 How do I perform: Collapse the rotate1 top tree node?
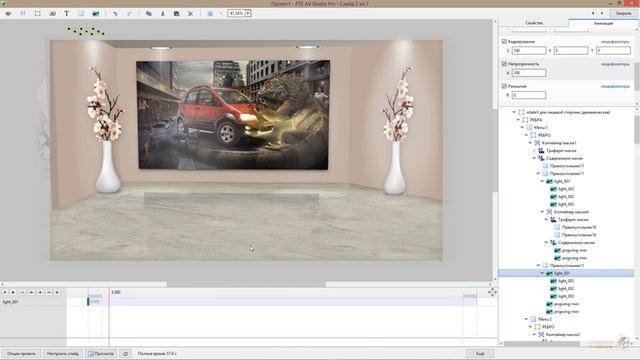click(x=514, y=112)
